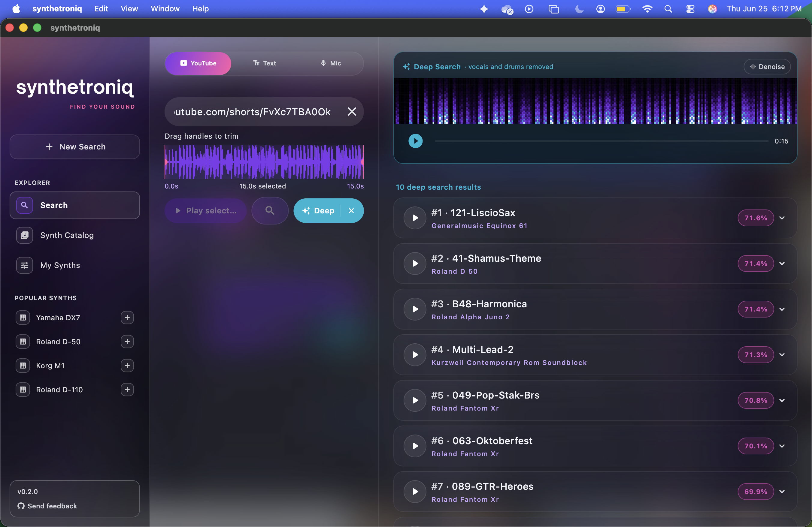The image size is (812, 527).
Task: Seek along the Deep Search playback bar
Action: 601,141
